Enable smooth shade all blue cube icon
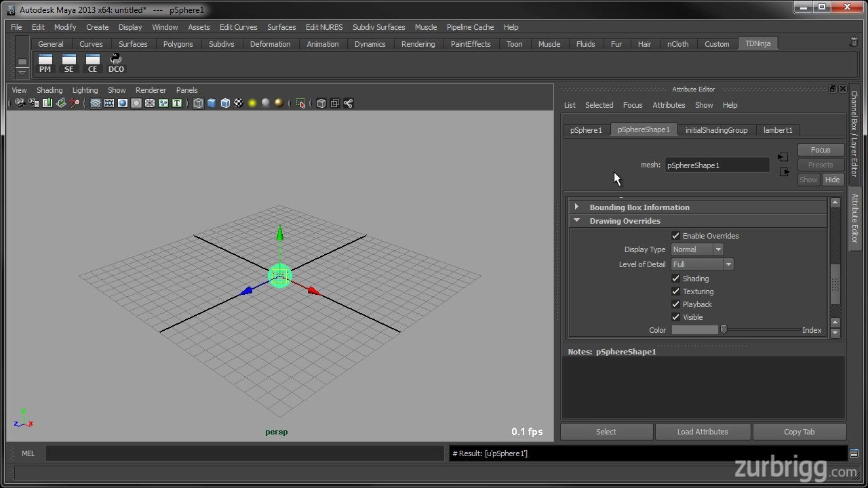The image size is (868, 488). coord(212,103)
